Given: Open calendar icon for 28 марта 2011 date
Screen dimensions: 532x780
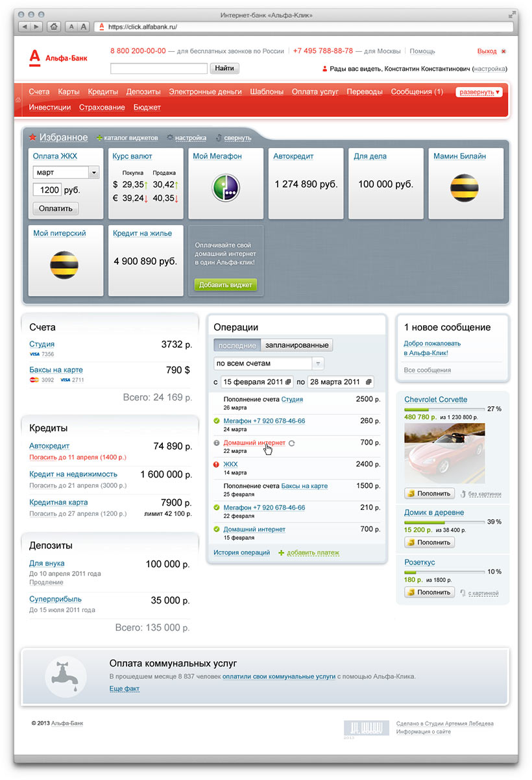Looking at the screenshot, I should tap(369, 382).
